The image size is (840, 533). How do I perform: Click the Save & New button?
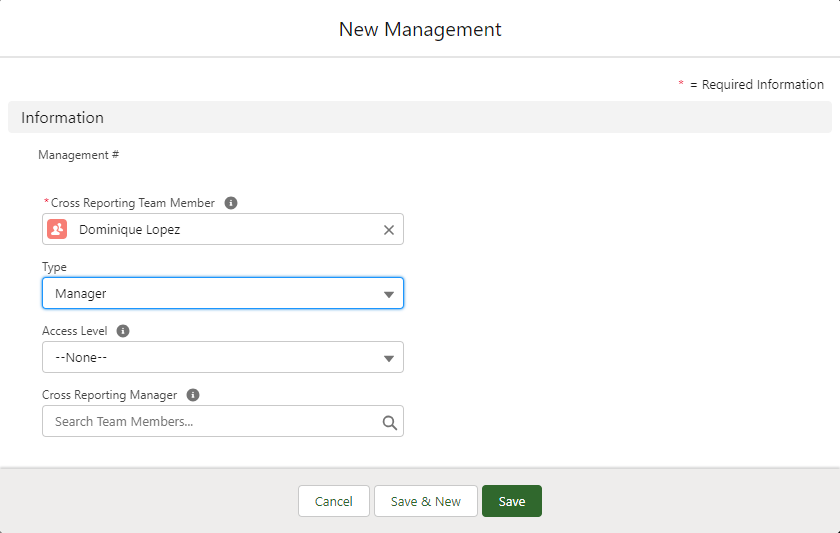(x=425, y=501)
